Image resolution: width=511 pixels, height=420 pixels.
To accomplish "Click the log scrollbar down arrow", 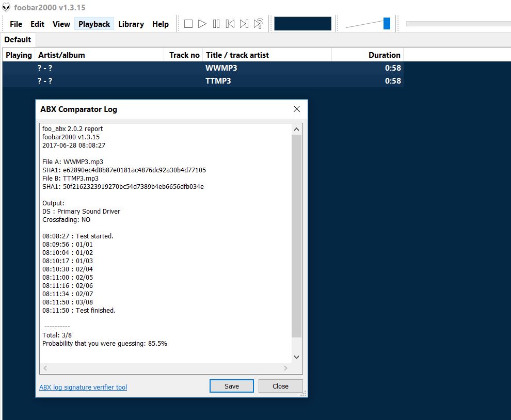I will [297, 357].
